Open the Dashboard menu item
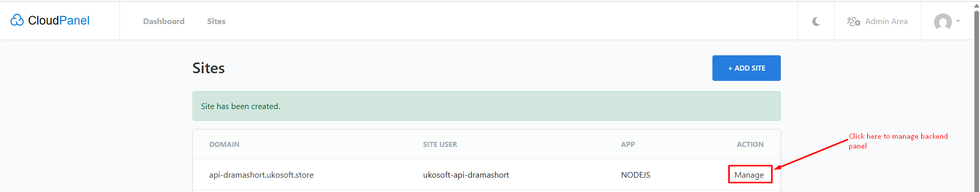 (x=164, y=21)
